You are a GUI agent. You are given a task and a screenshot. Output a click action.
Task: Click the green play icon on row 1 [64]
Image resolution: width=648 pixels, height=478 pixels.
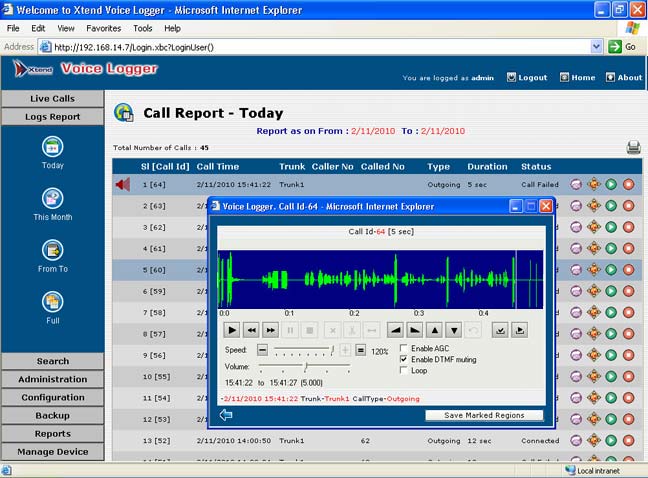611,184
